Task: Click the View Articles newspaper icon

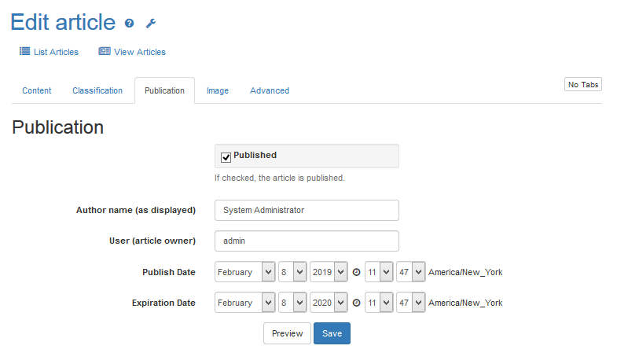Action: (105, 52)
